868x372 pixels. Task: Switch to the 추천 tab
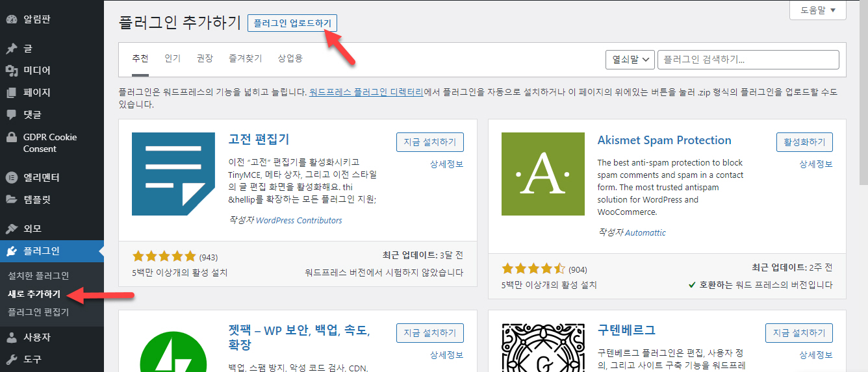[x=140, y=58]
